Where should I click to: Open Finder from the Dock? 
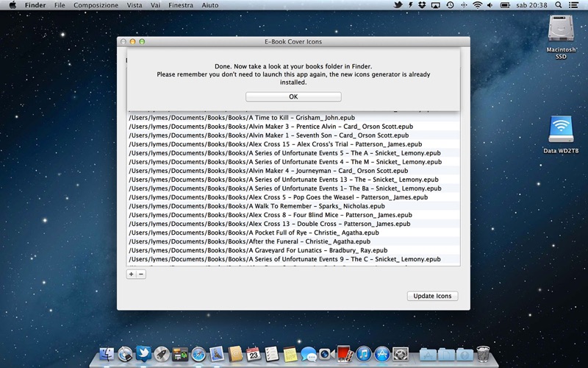(107, 354)
